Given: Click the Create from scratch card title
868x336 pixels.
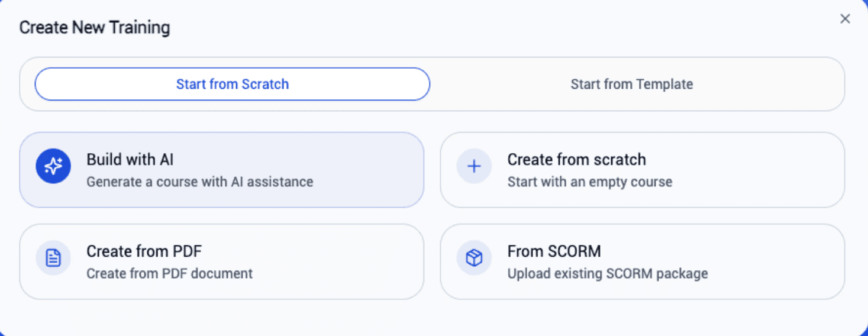Looking at the screenshot, I should point(576,159).
